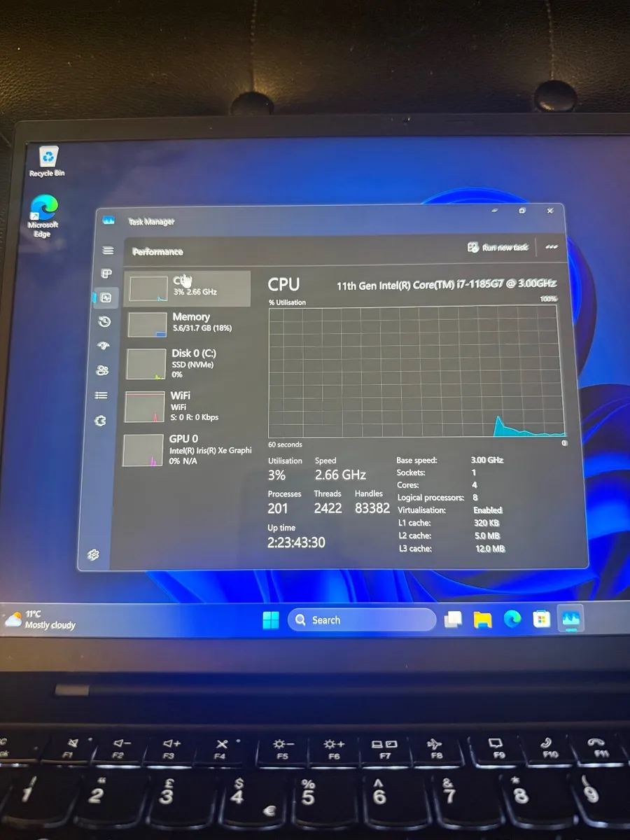Open the Task Manager hamburger navigation menu
The height and width of the screenshot is (840, 630).
tap(108, 250)
